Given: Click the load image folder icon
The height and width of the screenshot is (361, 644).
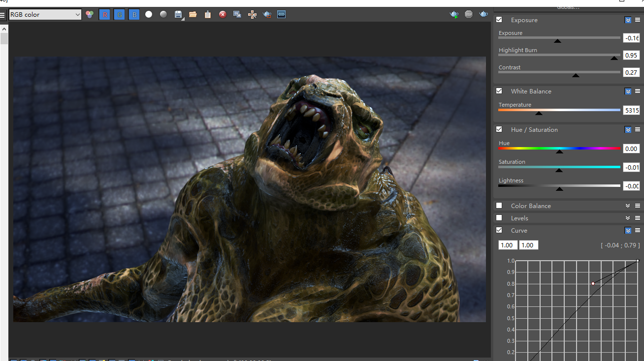Looking at the screenshot, I should (x=193, y=15).
